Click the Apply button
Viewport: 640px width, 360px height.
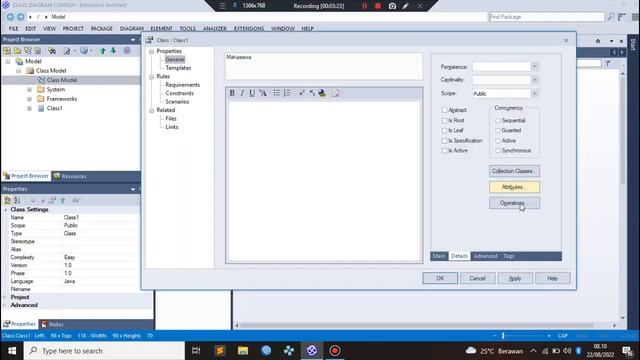[515, 278]
